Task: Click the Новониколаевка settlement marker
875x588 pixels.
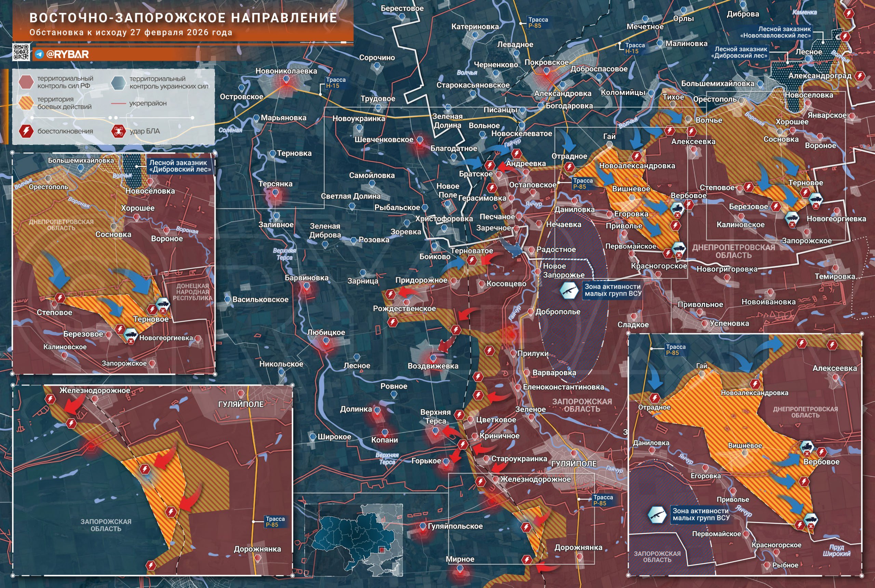Action: tap(286, 79)
